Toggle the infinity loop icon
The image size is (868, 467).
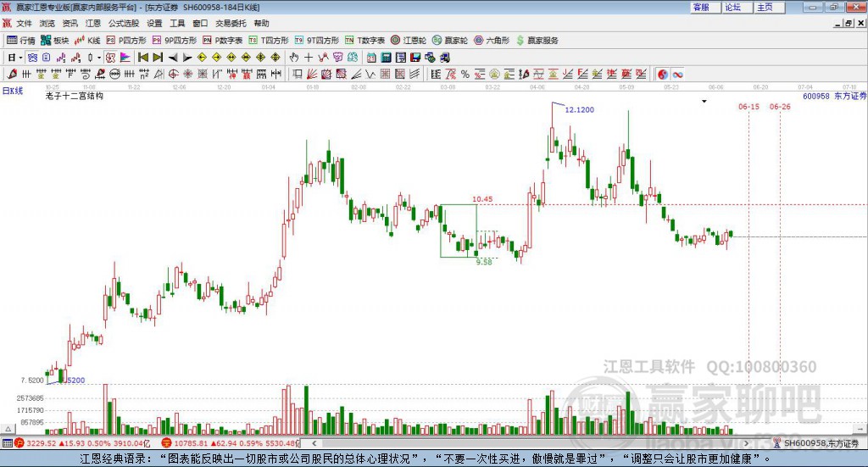point(677,74)
